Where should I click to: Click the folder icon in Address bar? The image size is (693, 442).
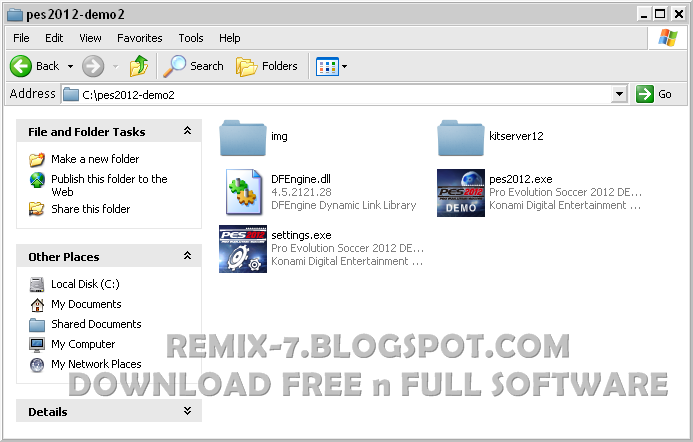coord(71,94)
